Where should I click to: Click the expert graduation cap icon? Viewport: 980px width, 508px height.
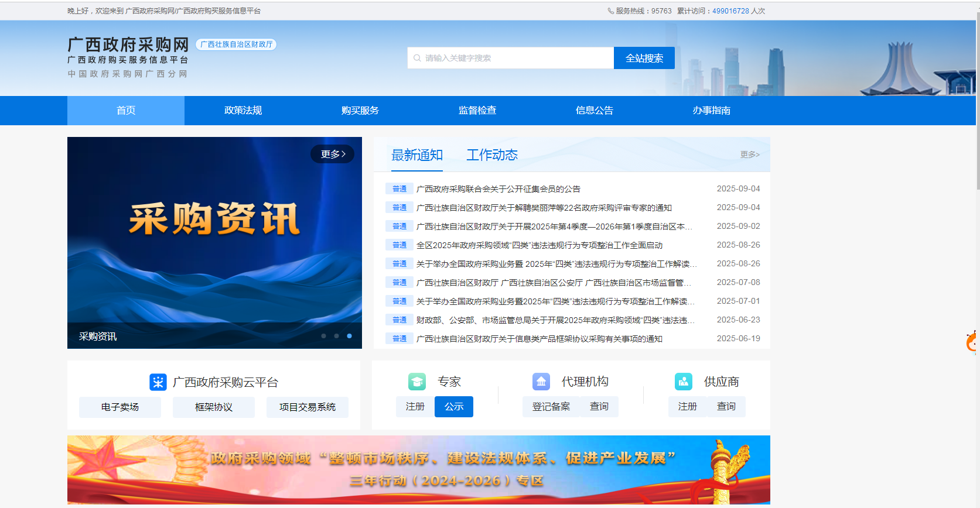(x=417, y=382)
